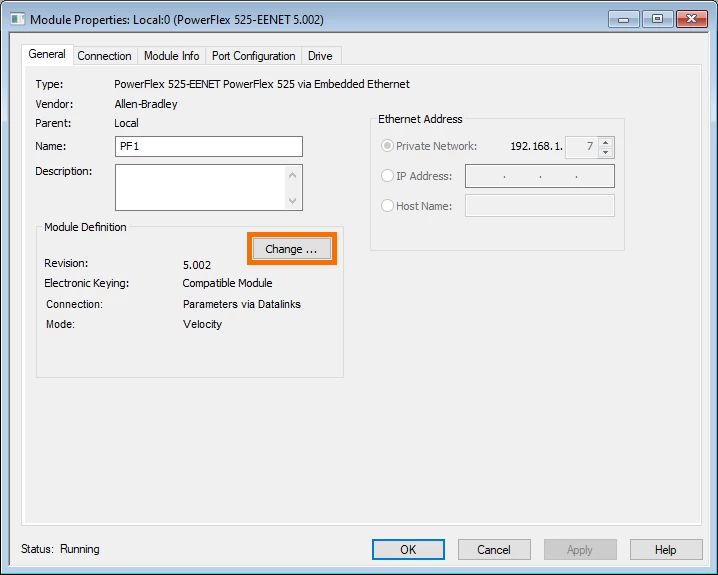Click Description scrollbar down arrow

click(x=293, y=201)
